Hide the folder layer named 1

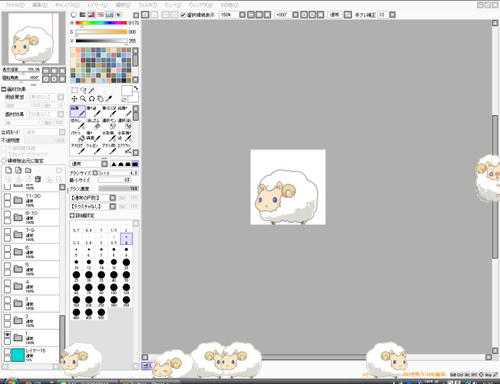pos(7,334)
